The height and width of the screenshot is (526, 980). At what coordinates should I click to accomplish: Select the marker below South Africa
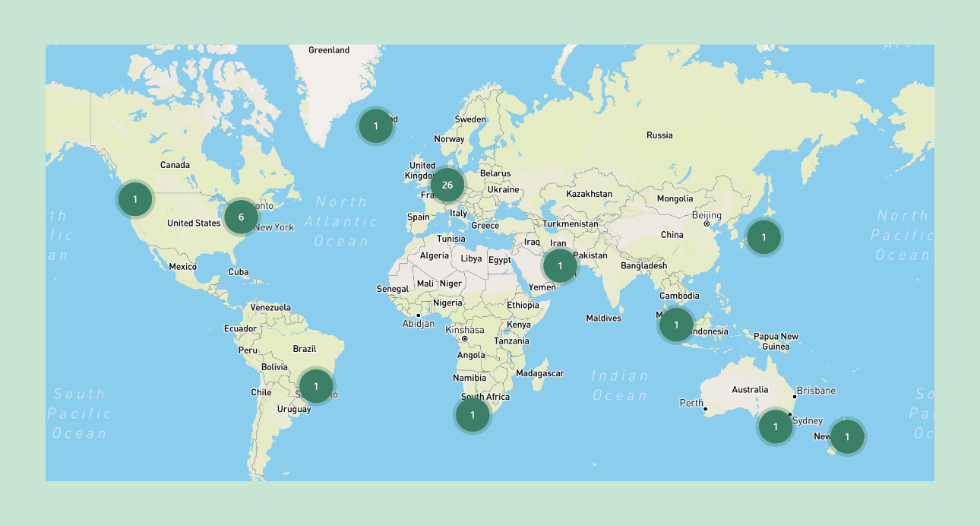point(473,415)
